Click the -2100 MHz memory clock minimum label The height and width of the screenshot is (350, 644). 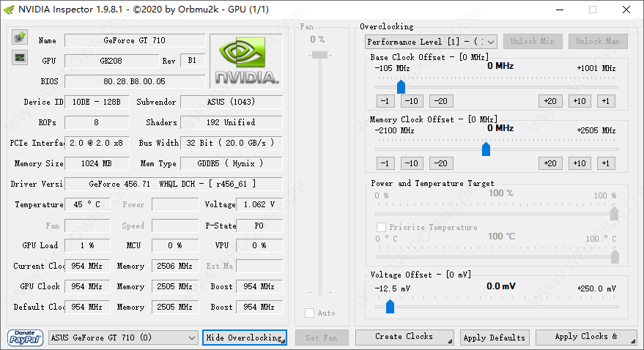coord(394,130)
